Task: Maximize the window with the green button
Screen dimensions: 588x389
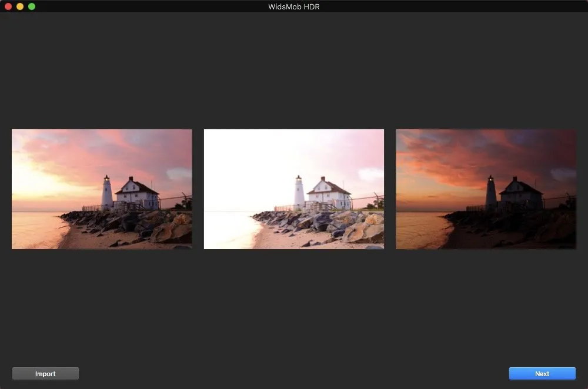Action: [x=32, y=6]
